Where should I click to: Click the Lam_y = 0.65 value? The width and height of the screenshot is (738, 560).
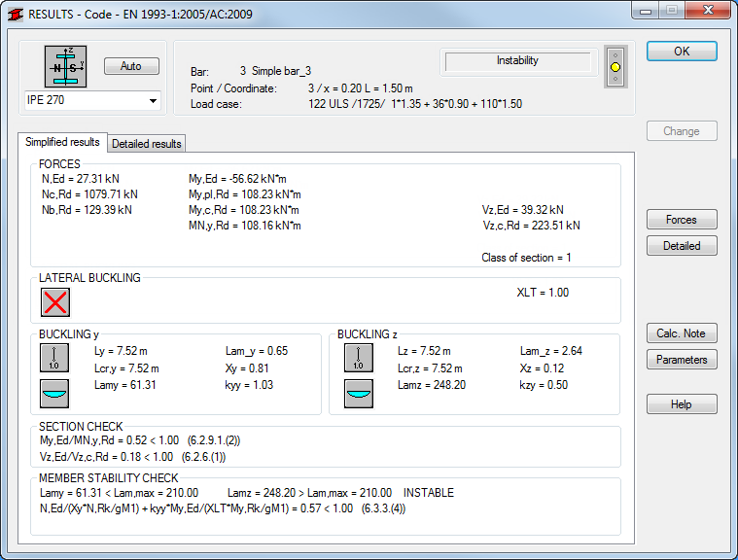(x=257, y=351)
